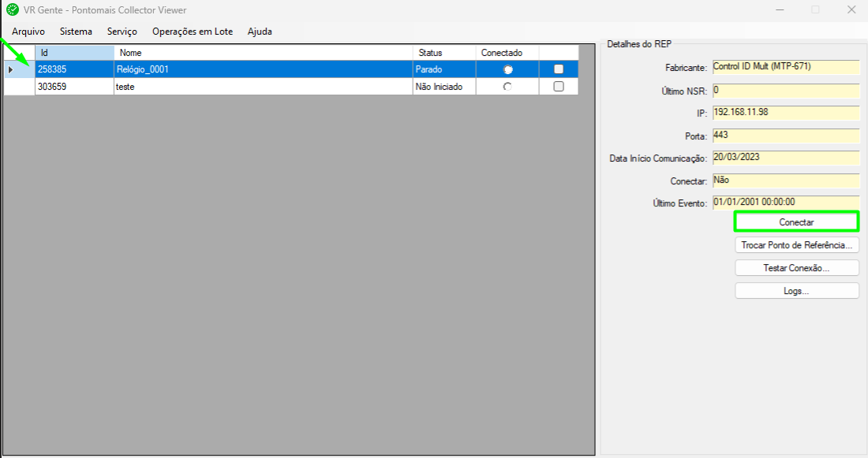
Task: Click Trocar Ponto de Referência button
Action: [x=797, y=245]
